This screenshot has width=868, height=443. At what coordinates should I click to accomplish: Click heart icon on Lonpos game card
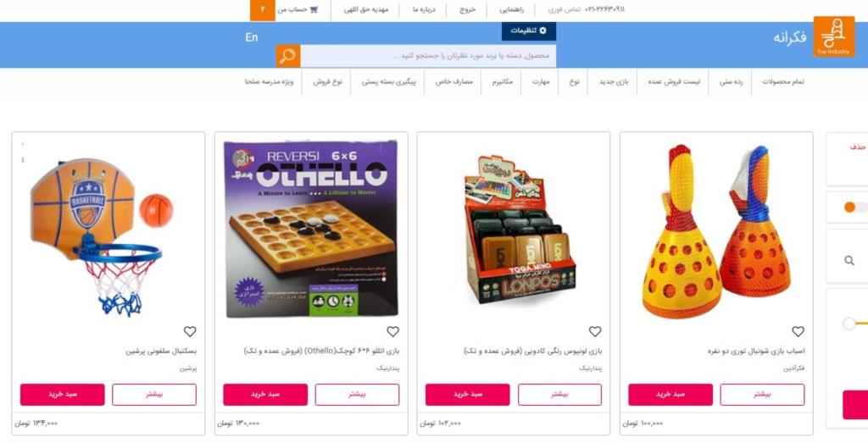[x=595, y=331]
